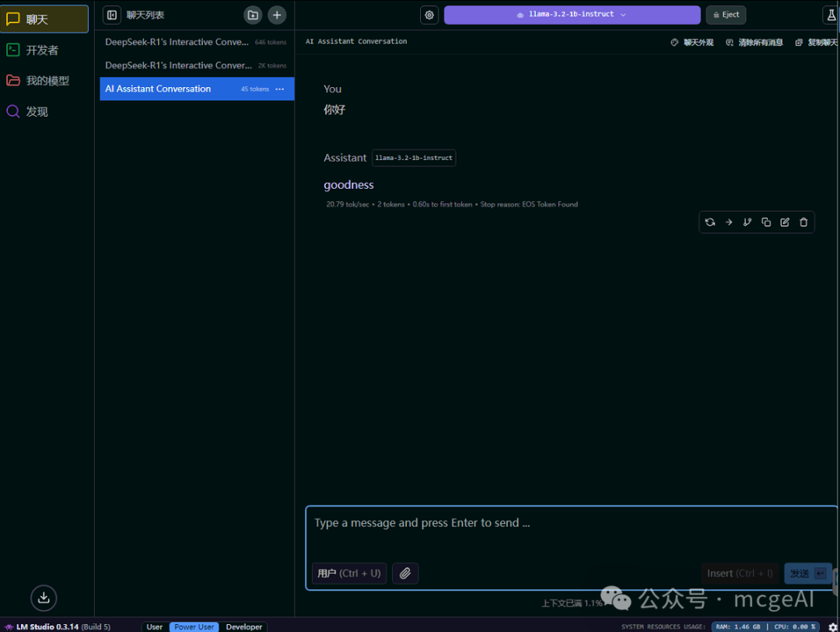
Task: Regenerate the assistant's goodness message
Action: [710, 222]
